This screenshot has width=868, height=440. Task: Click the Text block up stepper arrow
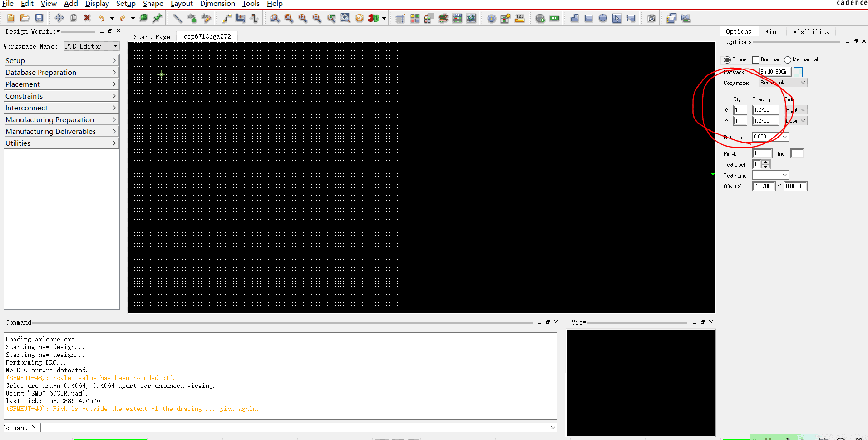coord(766,162)
